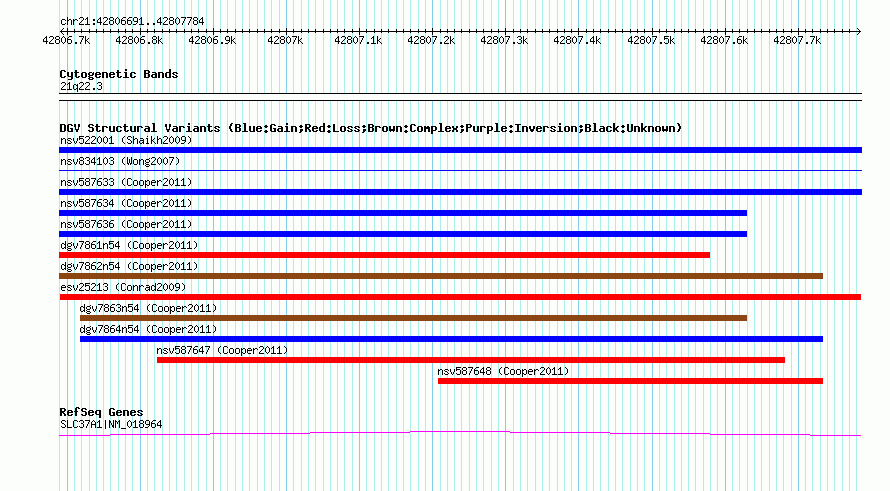Click the nsv522001 (Shaikh2009) label

tap(126, 140)
